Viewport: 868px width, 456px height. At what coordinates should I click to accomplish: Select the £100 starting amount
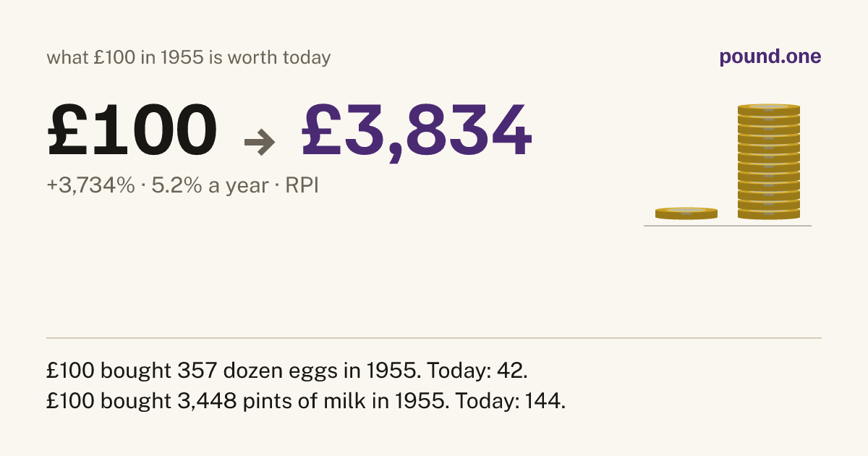pos(132,131)
